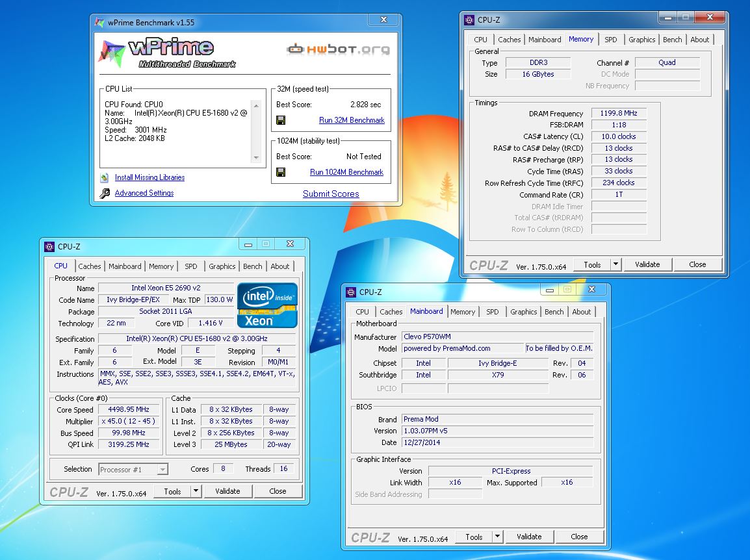Viewport: 750px width, 560px height.
Task: Open Graphics tab in Memory CPU-Z window
Action: coord(641,40)
